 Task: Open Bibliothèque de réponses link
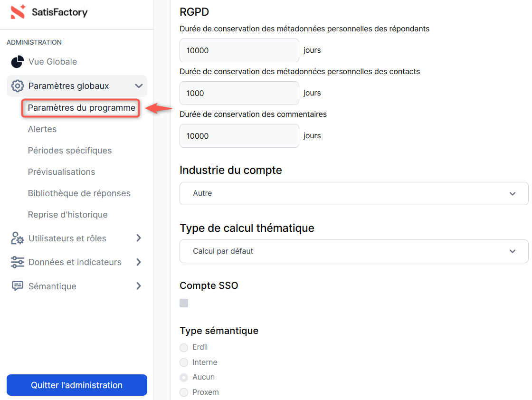coord(79,193)
